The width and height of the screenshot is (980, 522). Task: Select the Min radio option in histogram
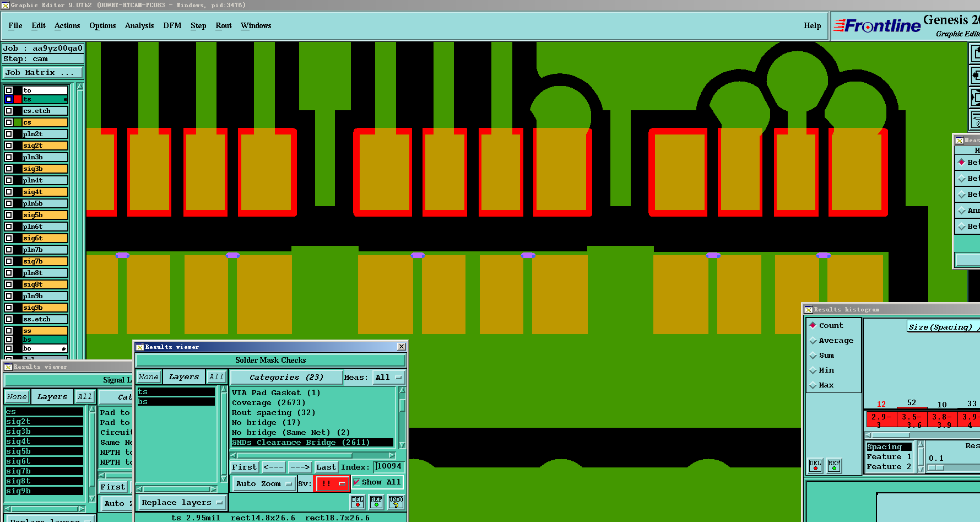(x=813, y=370)
